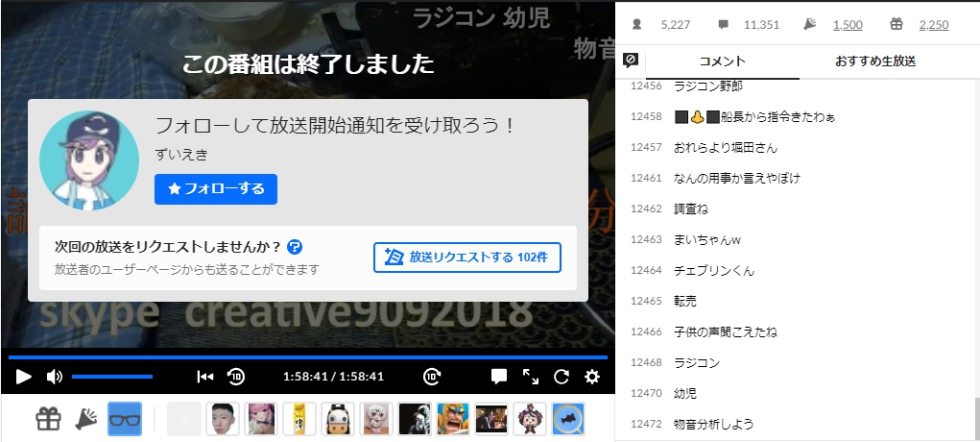Open help icon beside broadcast request question
This screenshot has height=442, width=980.
click(295, 246)
